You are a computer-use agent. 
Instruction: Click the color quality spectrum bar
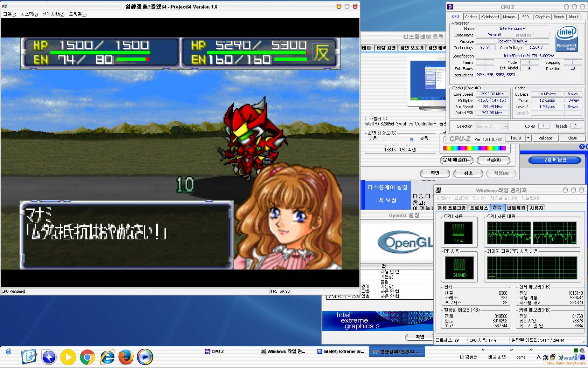coord(474,148)
